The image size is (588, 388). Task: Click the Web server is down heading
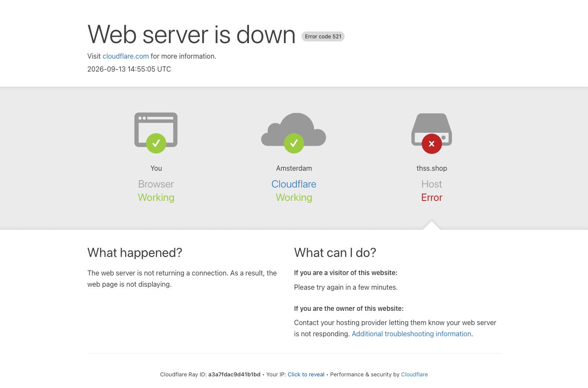click(191, 34)
